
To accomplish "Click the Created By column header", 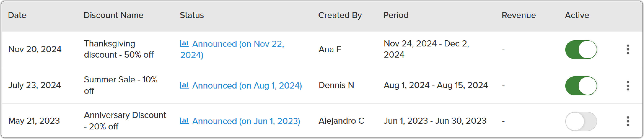I will pyautogui.click(x=340, y=15).
